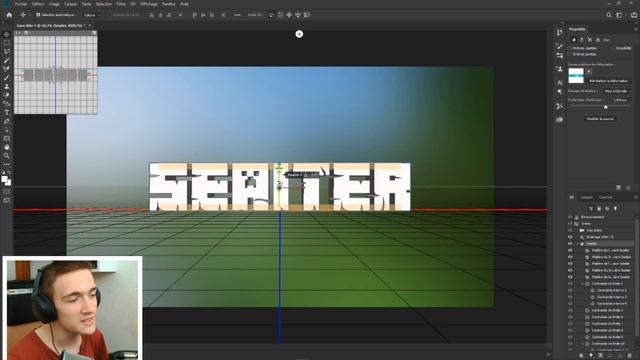The image size is (640, 360).
Task: Click the extrusion depth slider handle
Action: (606, 107)
